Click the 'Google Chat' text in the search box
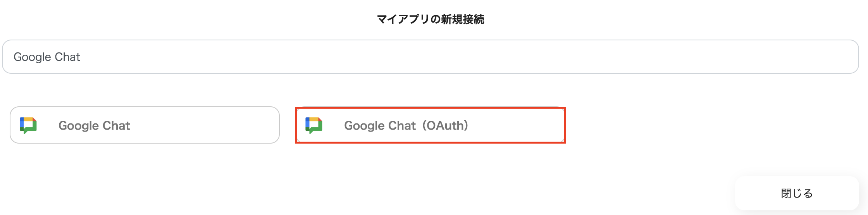Image resolution: width=868 pixels, height=215 pixels. [x=47, y=57]
